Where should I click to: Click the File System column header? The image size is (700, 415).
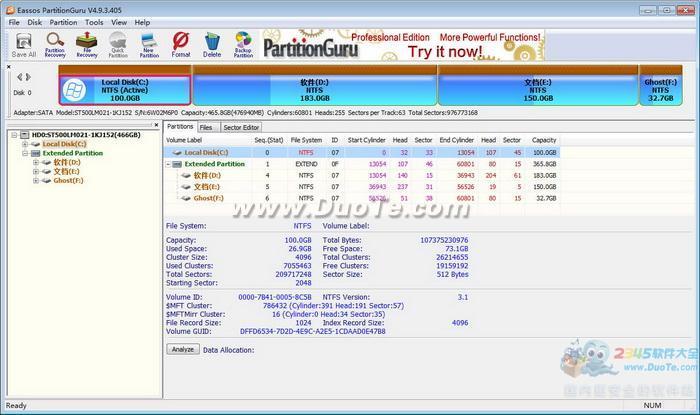(x=306, y=140)
